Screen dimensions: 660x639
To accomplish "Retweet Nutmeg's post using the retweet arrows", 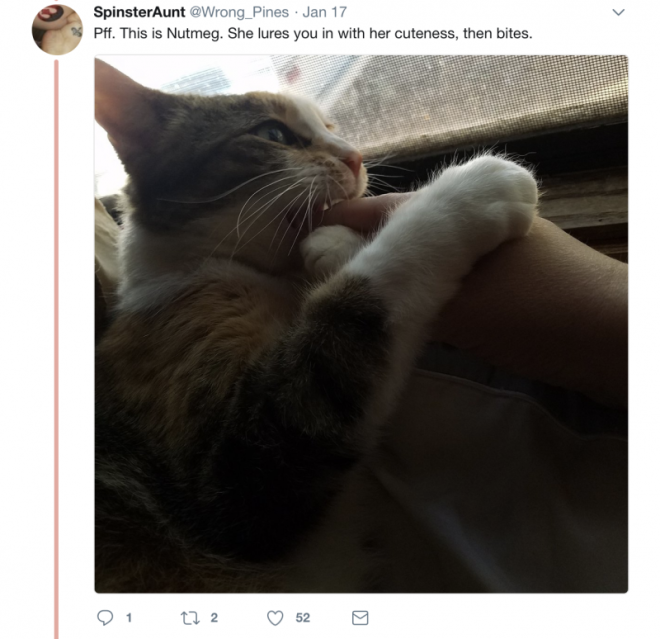I will point(190,618).
